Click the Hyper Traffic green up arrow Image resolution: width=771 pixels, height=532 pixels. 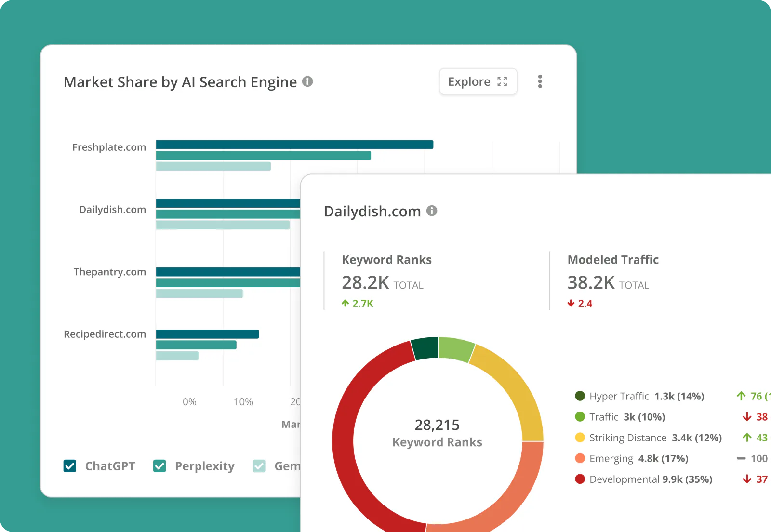pyautogui.click(x=741, y=396)
